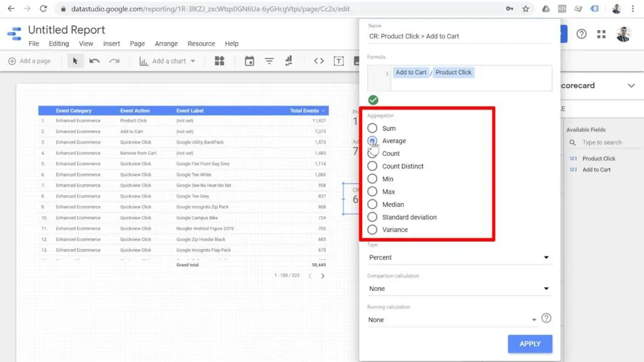
Task: Select the Average aggregation radio button
Action: point(372,141)
